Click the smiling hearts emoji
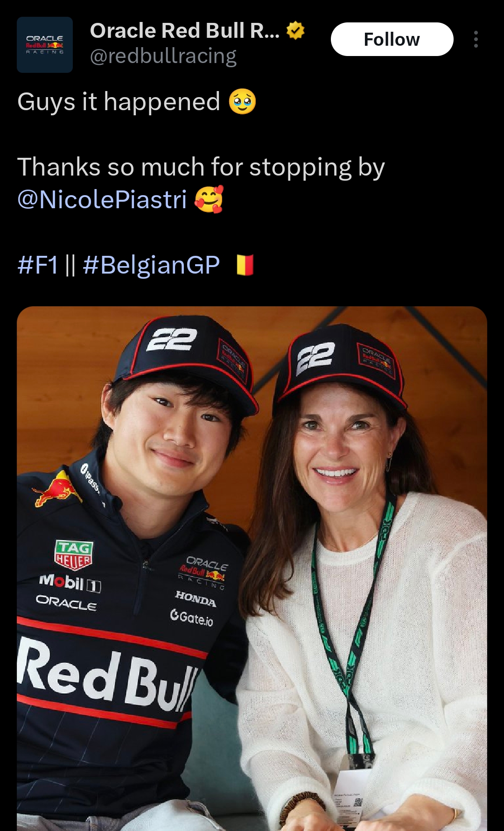This screenshot has width=504, height=831. click(x=209, y=199)
